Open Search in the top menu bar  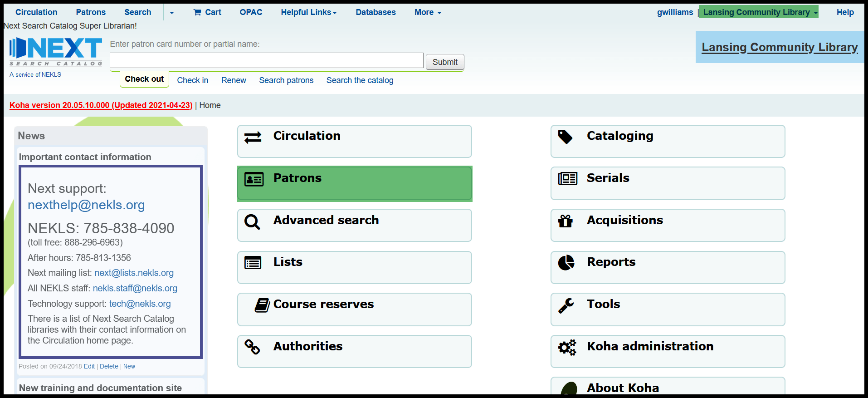point(138,12)
